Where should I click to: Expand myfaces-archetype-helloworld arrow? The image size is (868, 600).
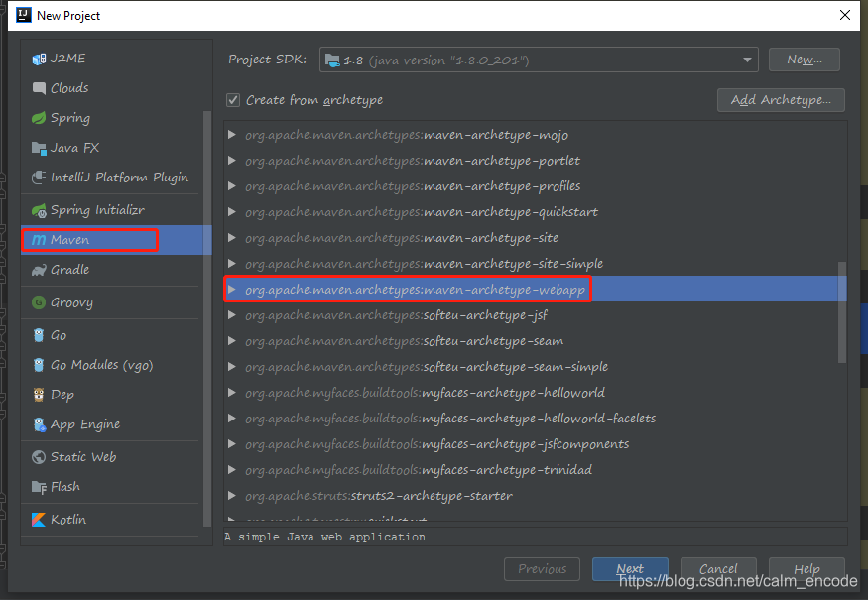pos(232,393)
